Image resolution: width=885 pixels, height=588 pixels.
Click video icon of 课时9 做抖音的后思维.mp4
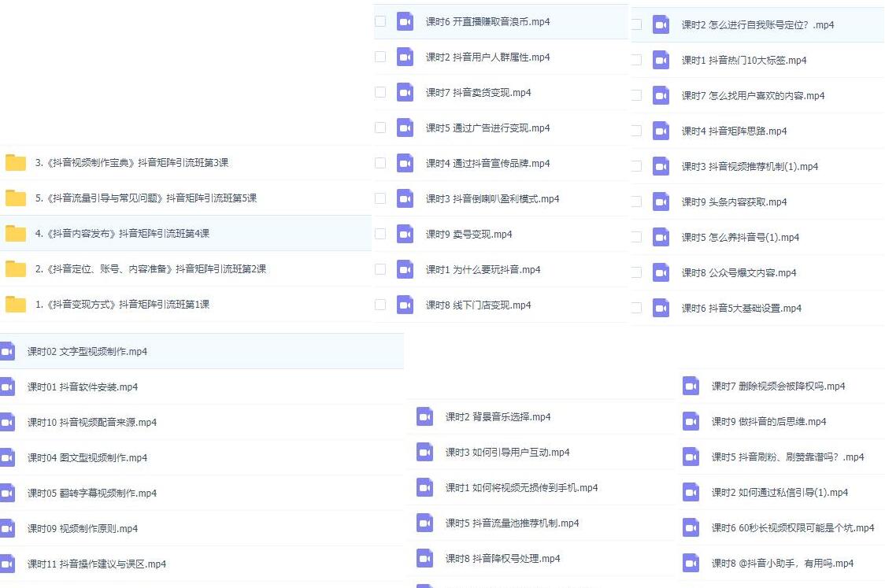click(x=691, y=422)
